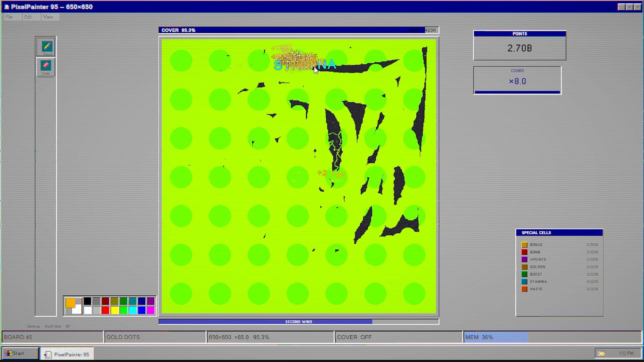644x362 pixels.
Task: Open the File menu
Action: (9, 17)
